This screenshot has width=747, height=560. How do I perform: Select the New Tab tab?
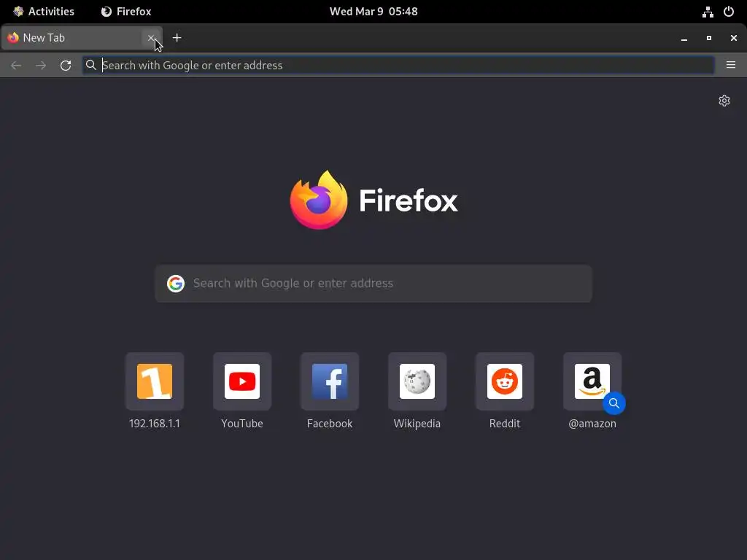82,38
